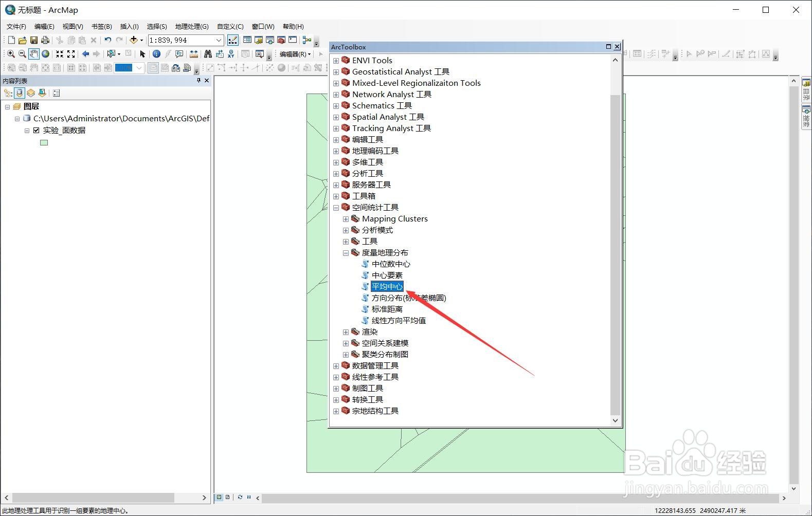Expand the Spatial Analyst 工具 toolbox
This screenshot has height=516, width=812.
[x=336, y=117]
